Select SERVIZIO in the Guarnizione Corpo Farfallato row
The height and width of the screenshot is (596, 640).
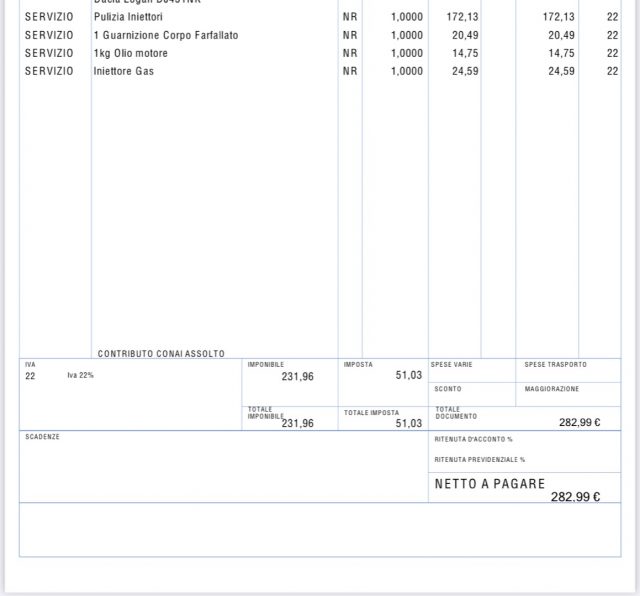pyautogui.click(x=49, y=36)
